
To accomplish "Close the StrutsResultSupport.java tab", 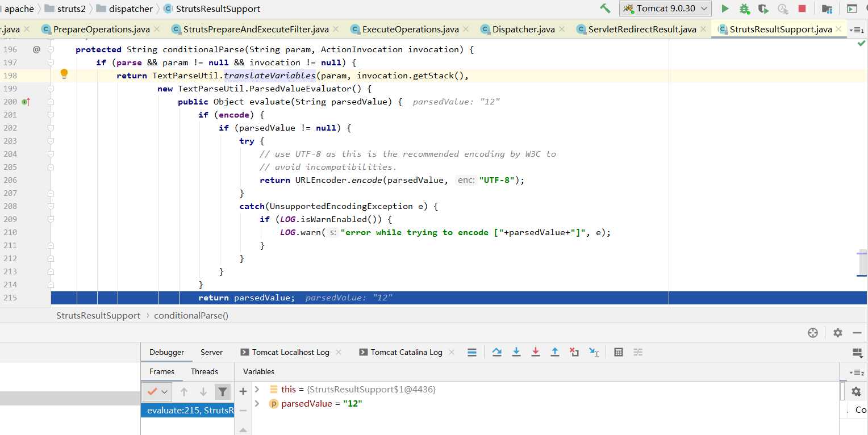I will click(839, 29).
